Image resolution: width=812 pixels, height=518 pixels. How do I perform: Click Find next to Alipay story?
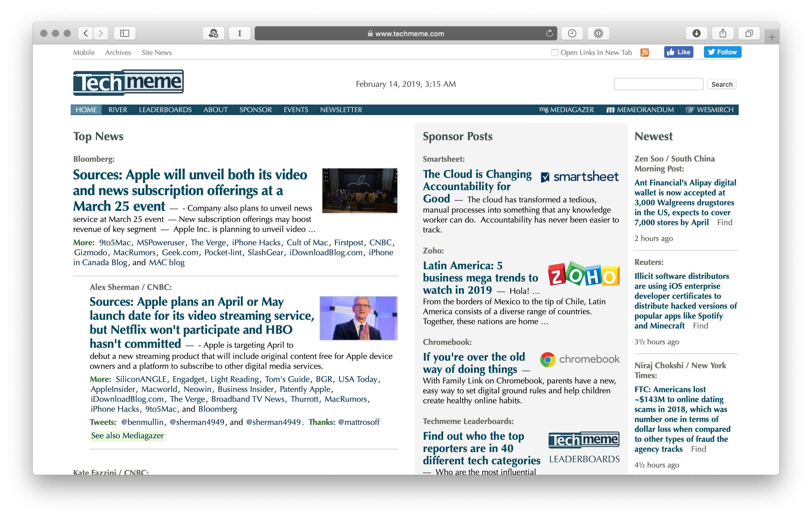[724, 222]
